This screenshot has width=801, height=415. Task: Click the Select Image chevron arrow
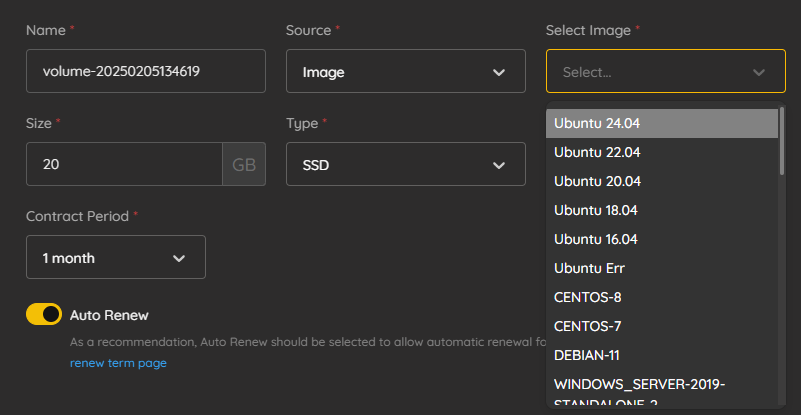pyautogui.click(x=759, y=72)
